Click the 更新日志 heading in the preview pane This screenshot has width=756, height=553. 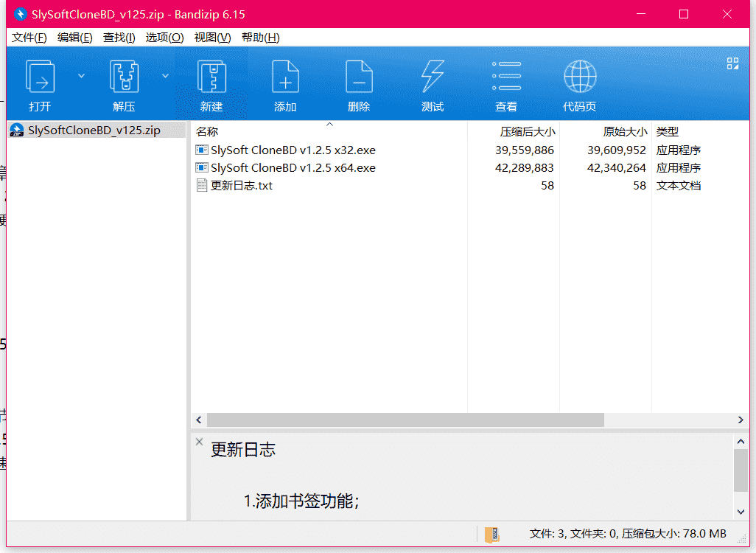243,450
